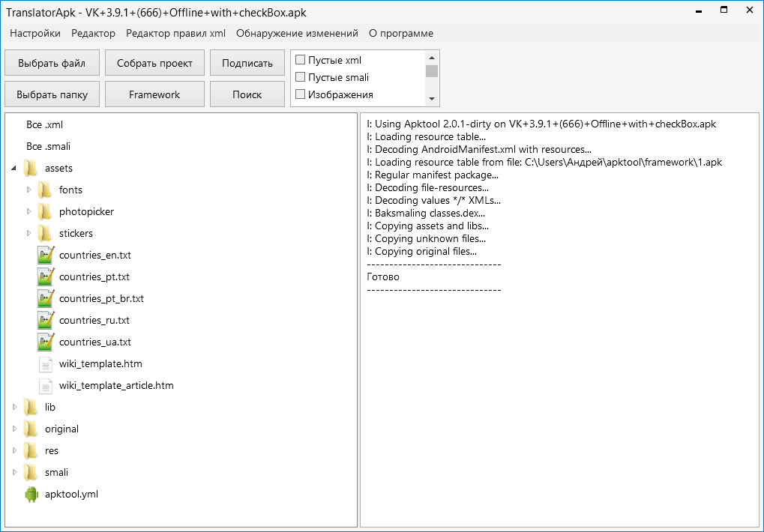
Task: Click the Copying unknown files... log line
Action: (427, 238)
